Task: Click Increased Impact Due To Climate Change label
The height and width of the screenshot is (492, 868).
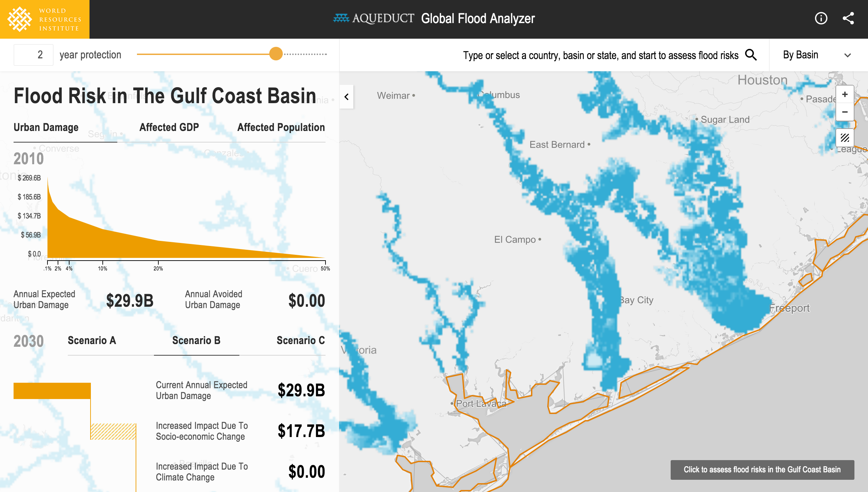Action: pos(202,472)
